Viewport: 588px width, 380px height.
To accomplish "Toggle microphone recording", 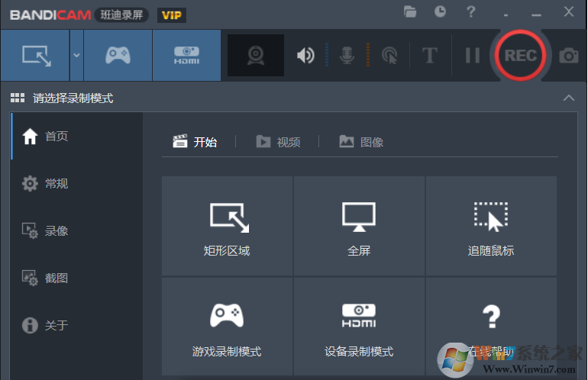I will (347, 56).
